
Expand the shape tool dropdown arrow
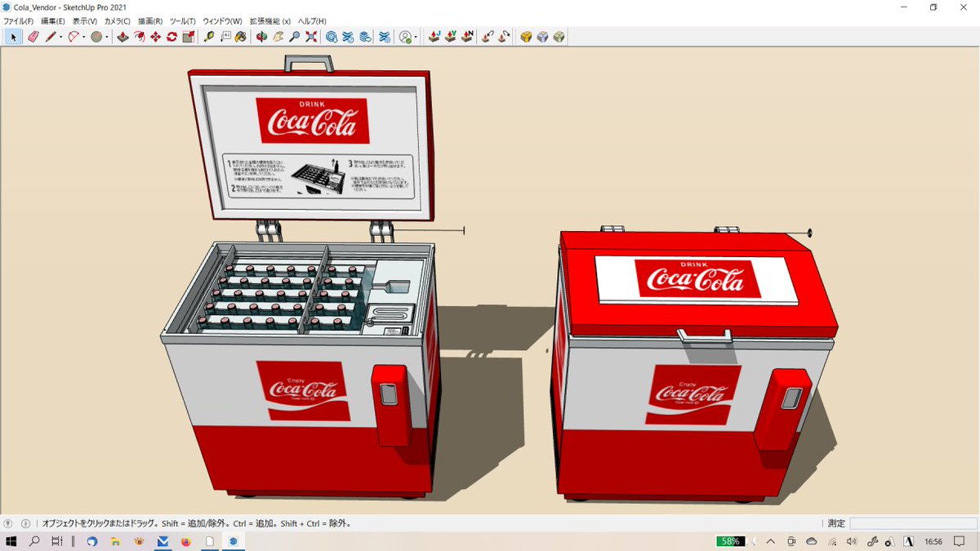pyautogui.click(x=106, y=37)
